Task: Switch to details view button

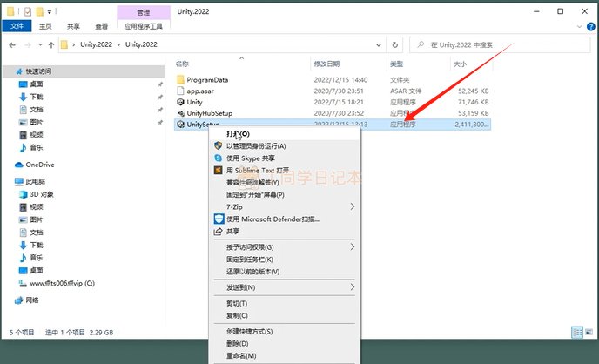Action: [577, 333]
